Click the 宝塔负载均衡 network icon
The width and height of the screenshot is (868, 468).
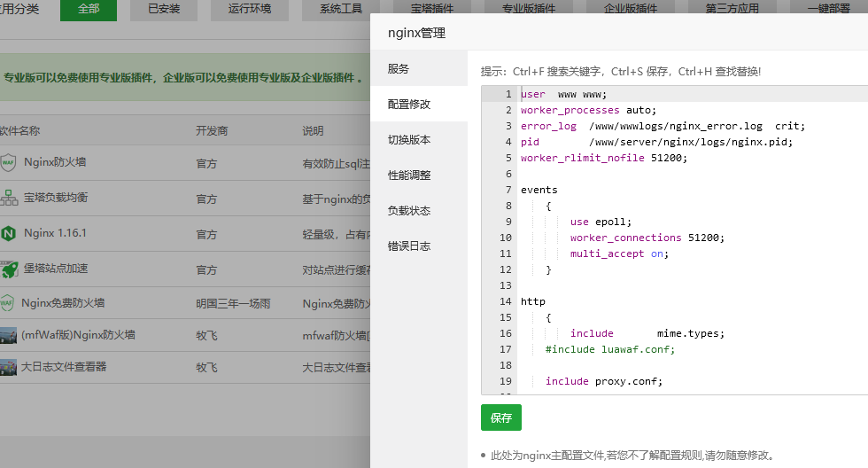point(8,198)
